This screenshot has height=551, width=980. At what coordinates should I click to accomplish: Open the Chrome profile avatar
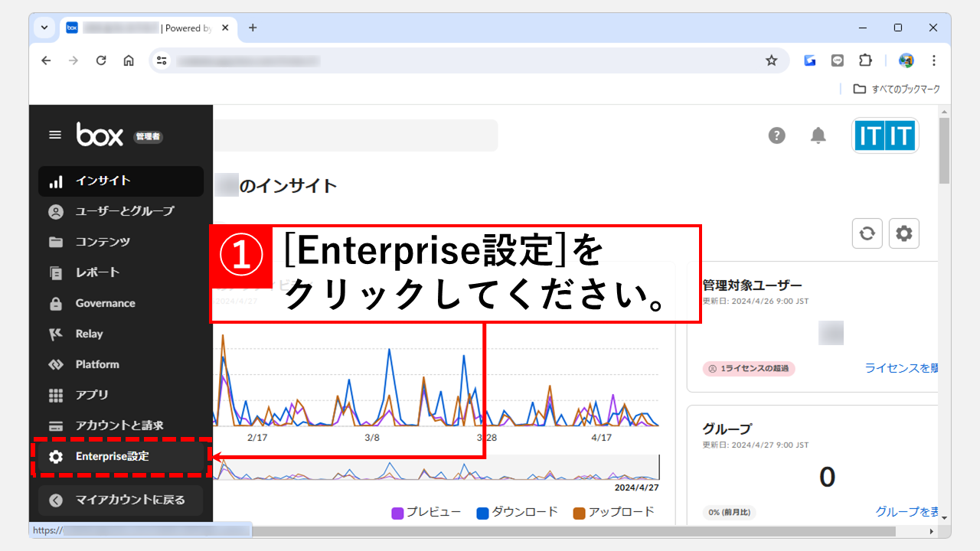(x=906, y=60)
